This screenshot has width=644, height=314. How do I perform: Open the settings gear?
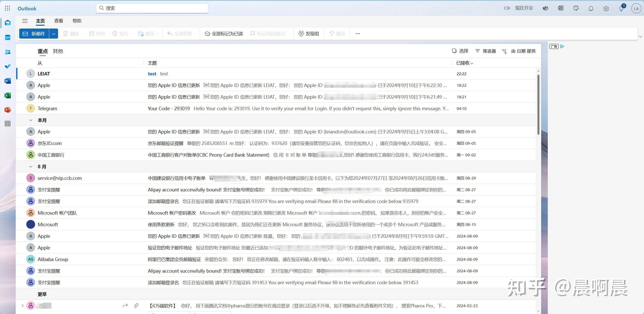pos(606,9)
